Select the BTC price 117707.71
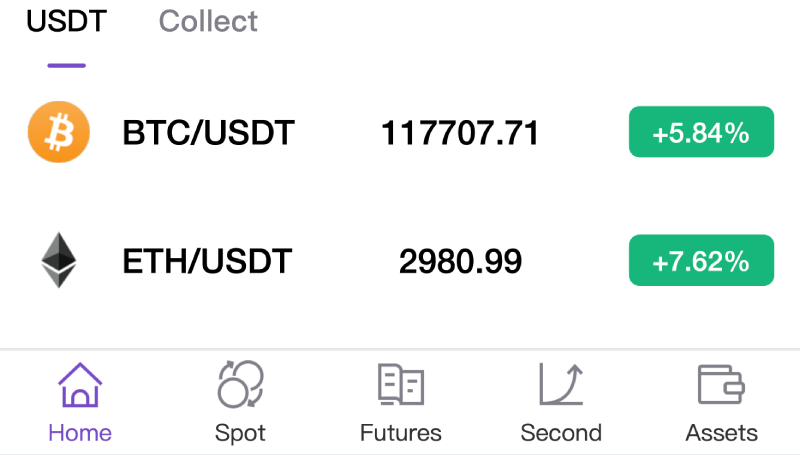The height and width of the screenshot is (455, 800). tap(460, 133)
